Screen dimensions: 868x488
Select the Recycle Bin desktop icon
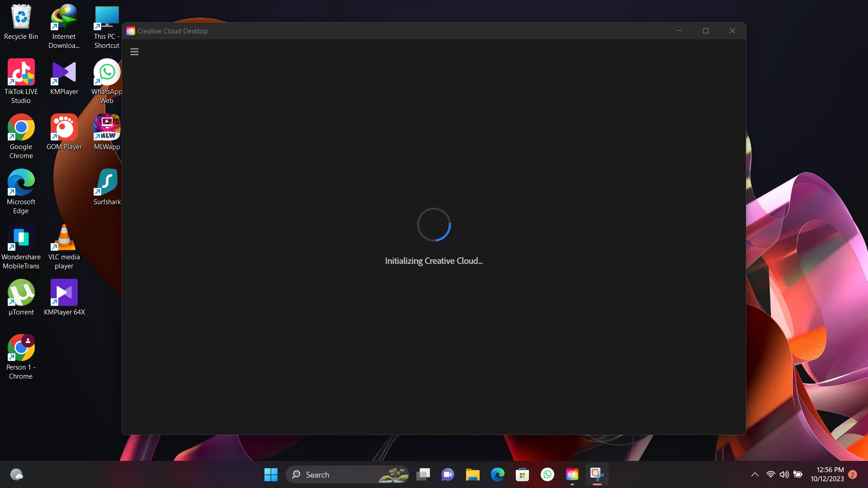[21, 22]
